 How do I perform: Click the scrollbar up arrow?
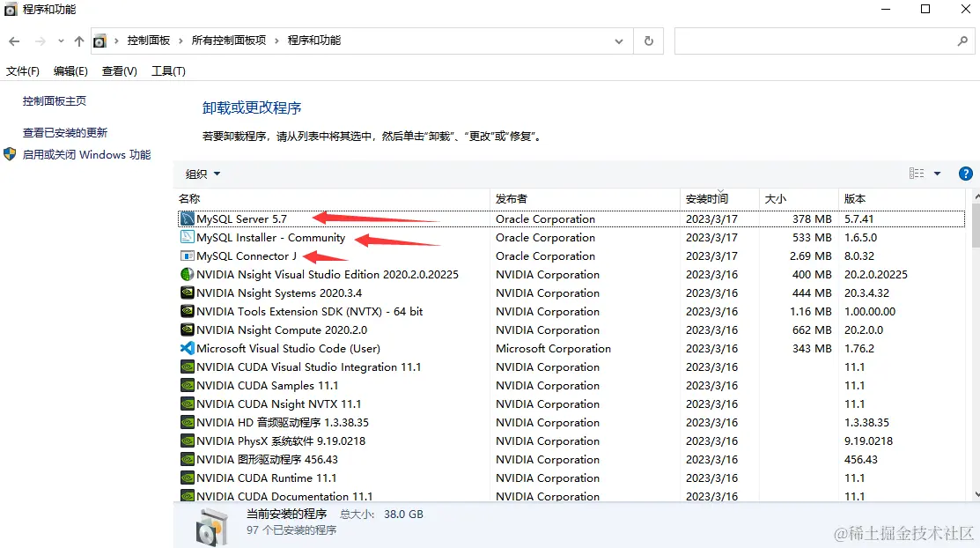[976, 196]
